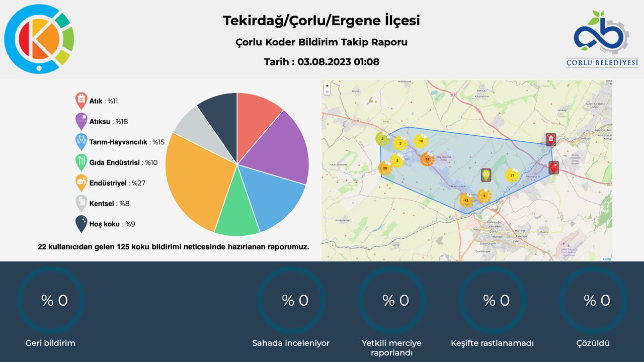Screen dimensions: 644x362
Task: Select the Tarım-Hayvancılık legend pin icon
Action: click(81, 142)
